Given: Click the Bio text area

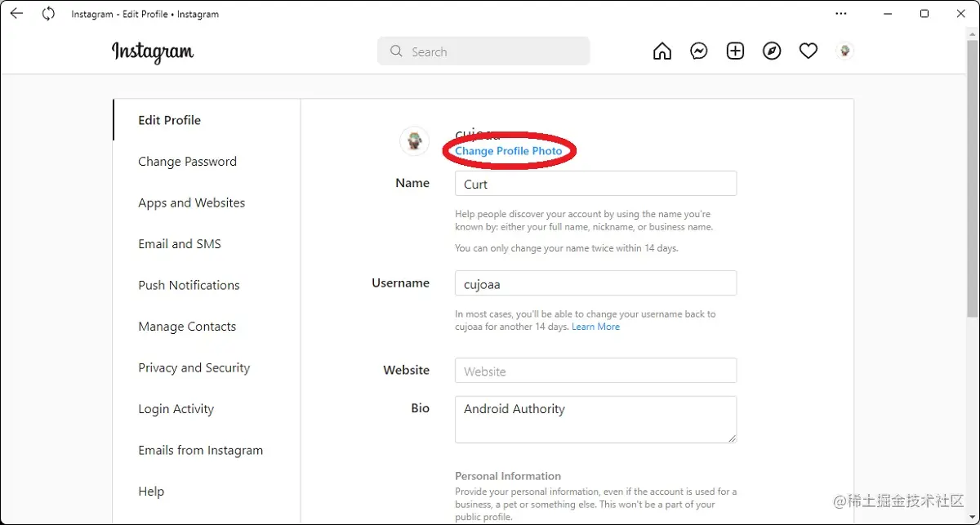Looking at the screenshot, I should (x=595, y=420).
